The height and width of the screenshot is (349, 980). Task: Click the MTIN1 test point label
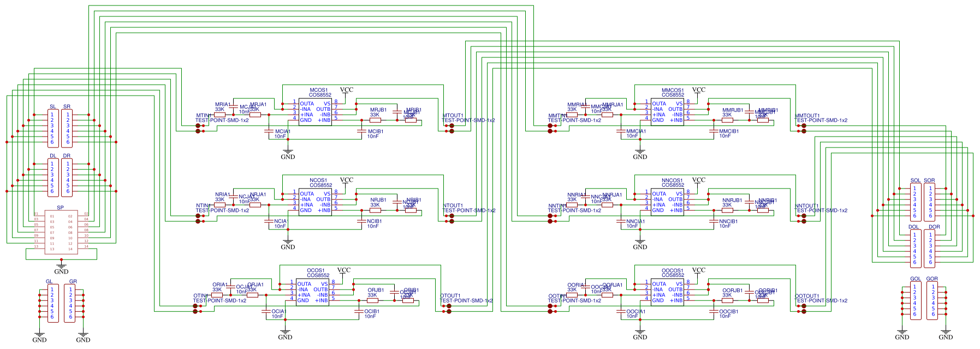click(204, 116)
